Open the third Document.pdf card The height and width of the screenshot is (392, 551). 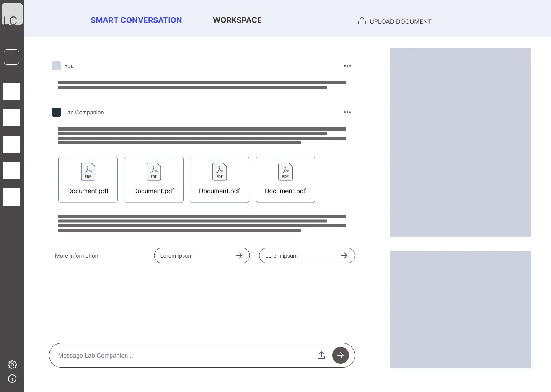[220, 180]
